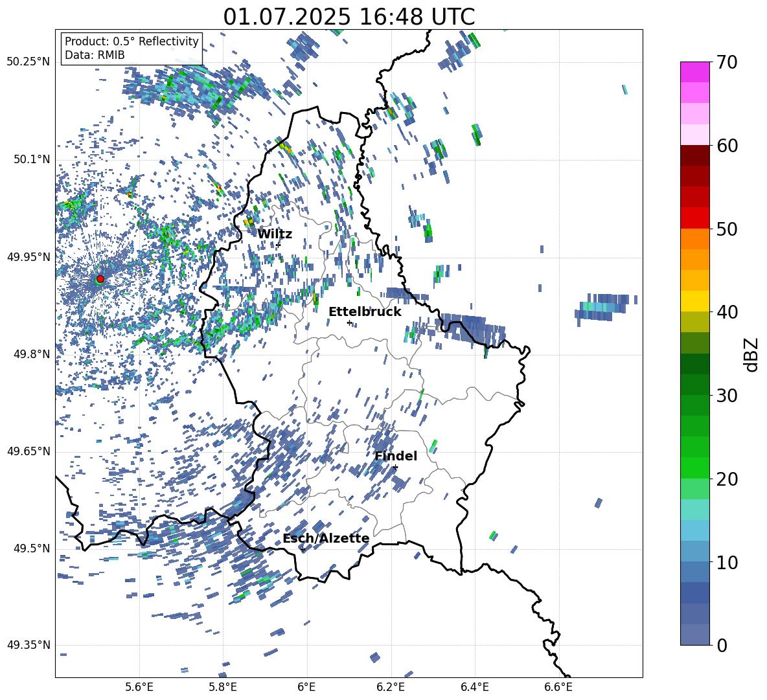767x700 pixels.
Task: Click the 49.65°N latitude label
Action: (x=29, y=451)
